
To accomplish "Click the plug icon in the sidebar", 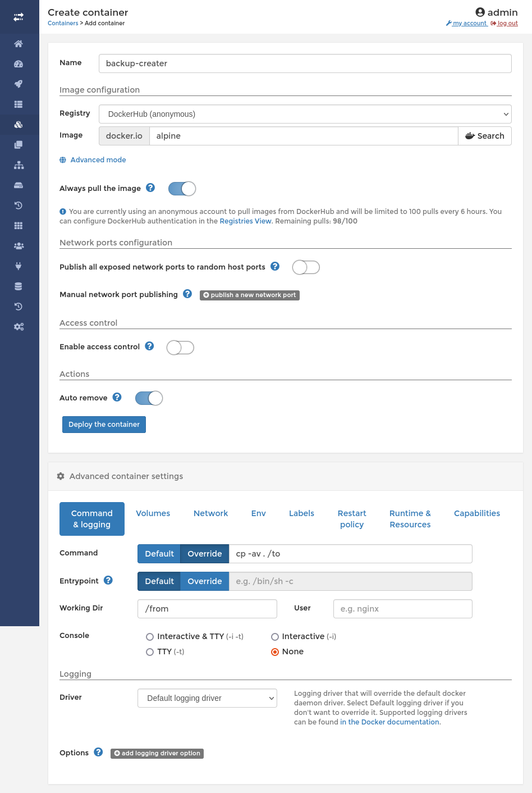I will (19, 266).
